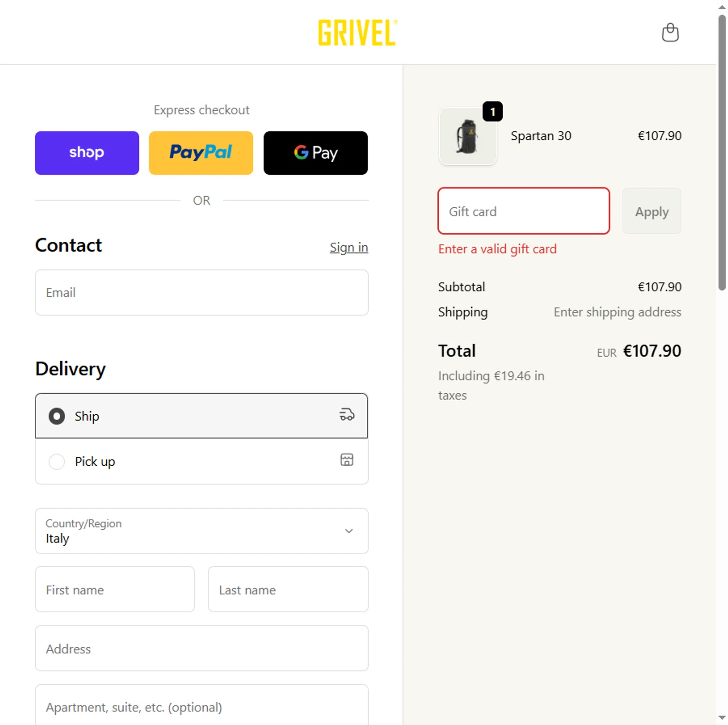Click the 'Enter a valid gift card' message
Image resolution: width=728 pixels, height=725 pixels.
[x=497, y=249]
